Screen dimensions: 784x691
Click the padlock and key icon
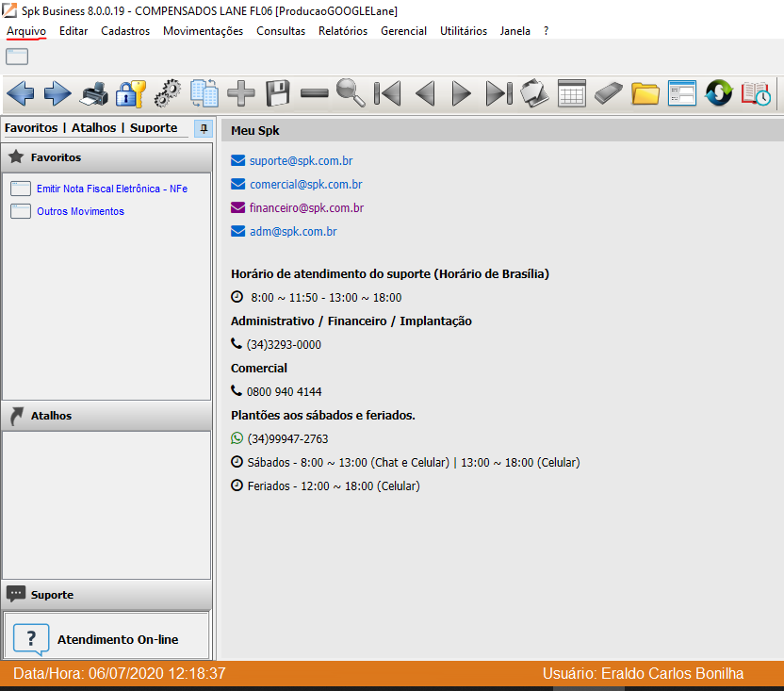[x=131, y=93]
